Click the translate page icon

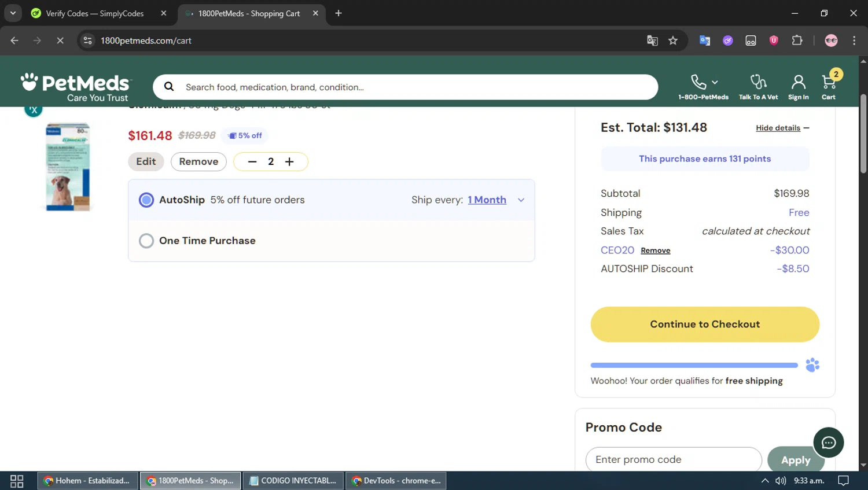(x=652, y=40)
